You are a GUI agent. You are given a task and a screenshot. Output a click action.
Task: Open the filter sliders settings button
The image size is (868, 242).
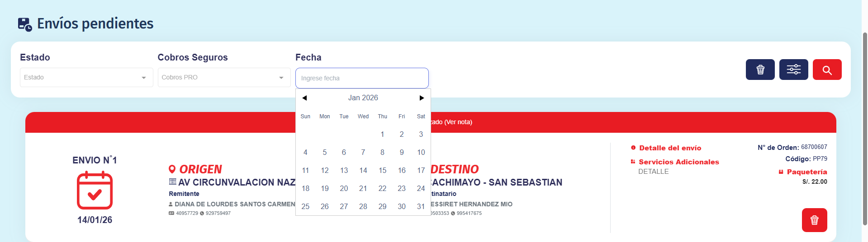793,70
